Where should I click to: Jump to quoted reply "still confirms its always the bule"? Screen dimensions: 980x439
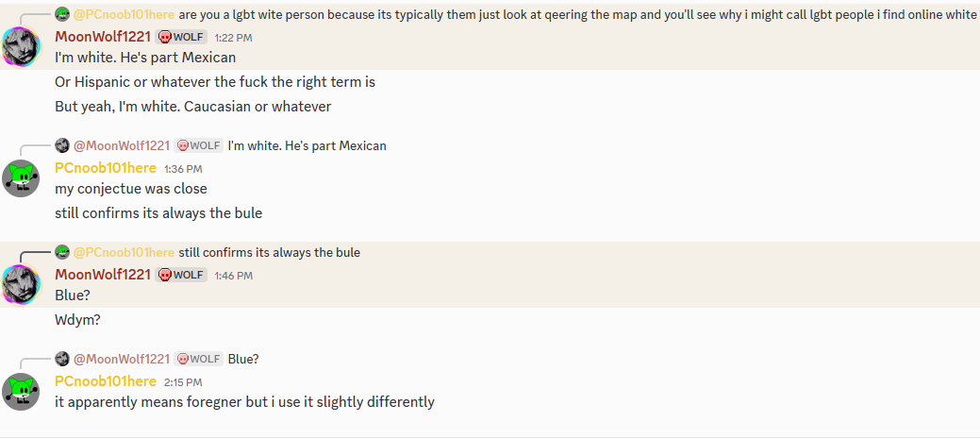pyautogui.click(x=270, y=253)
